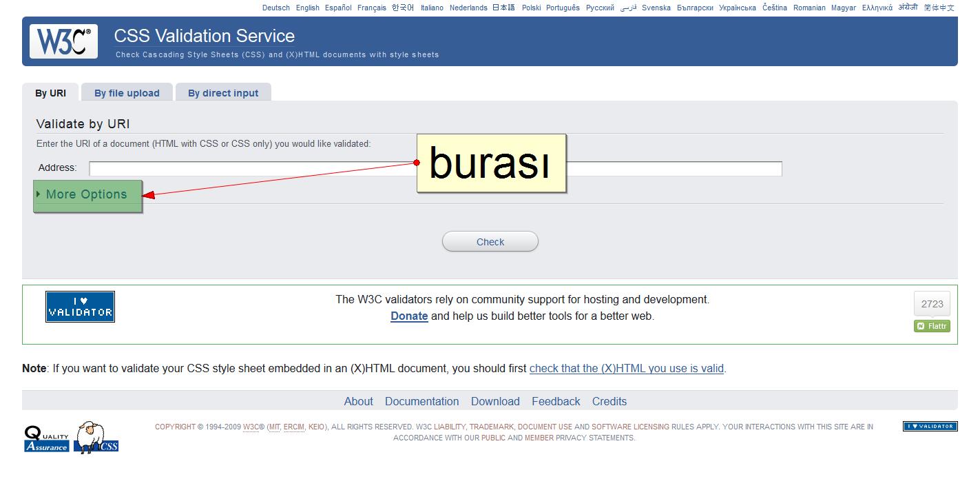Click the 2723 Flattr counter bubble
This screenshot has height=499, width=980.
coord(932,304)
